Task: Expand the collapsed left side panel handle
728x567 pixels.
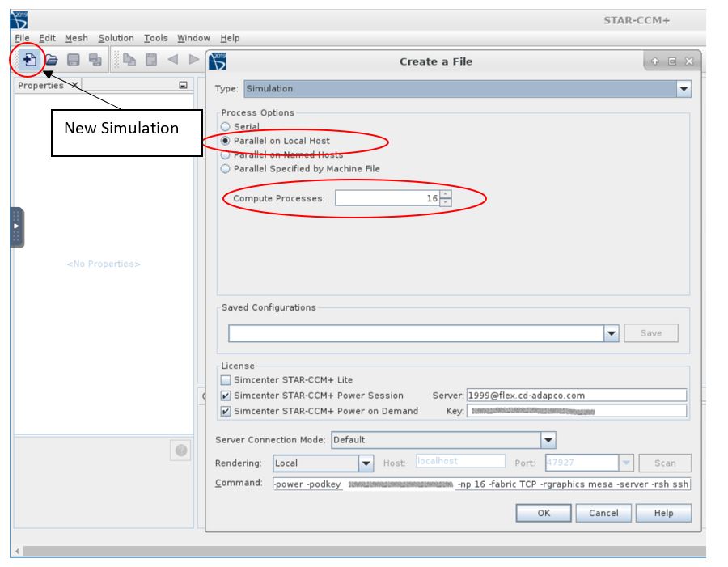Action: 17,226
